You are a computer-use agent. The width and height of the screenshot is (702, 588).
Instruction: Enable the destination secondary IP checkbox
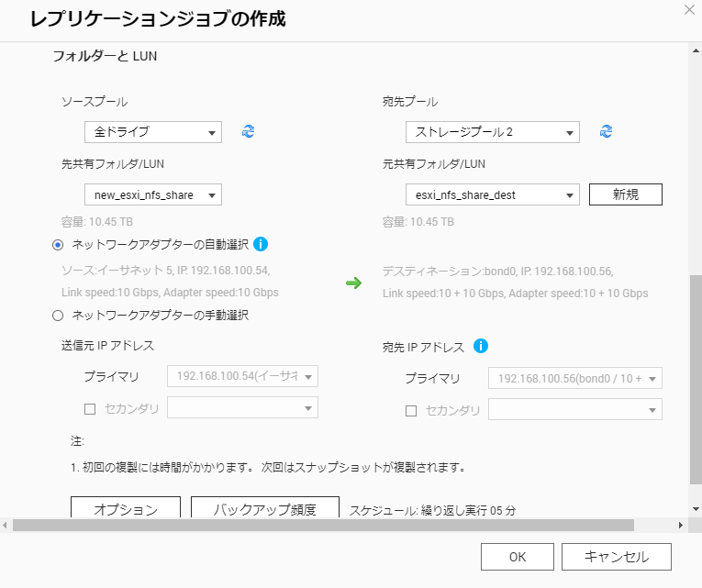click(411, 411)
